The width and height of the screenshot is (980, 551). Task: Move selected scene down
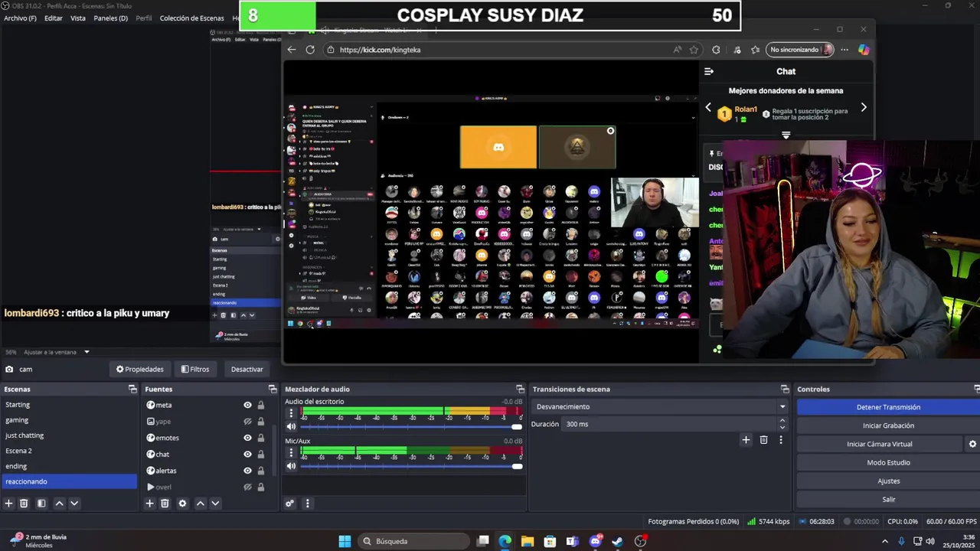[74, 504]
